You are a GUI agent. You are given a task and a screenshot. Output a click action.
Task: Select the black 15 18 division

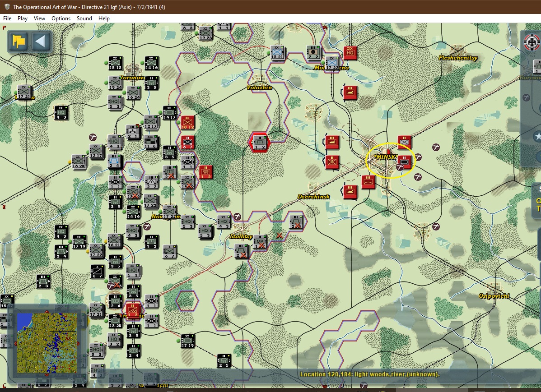click(x=116, y=63)
